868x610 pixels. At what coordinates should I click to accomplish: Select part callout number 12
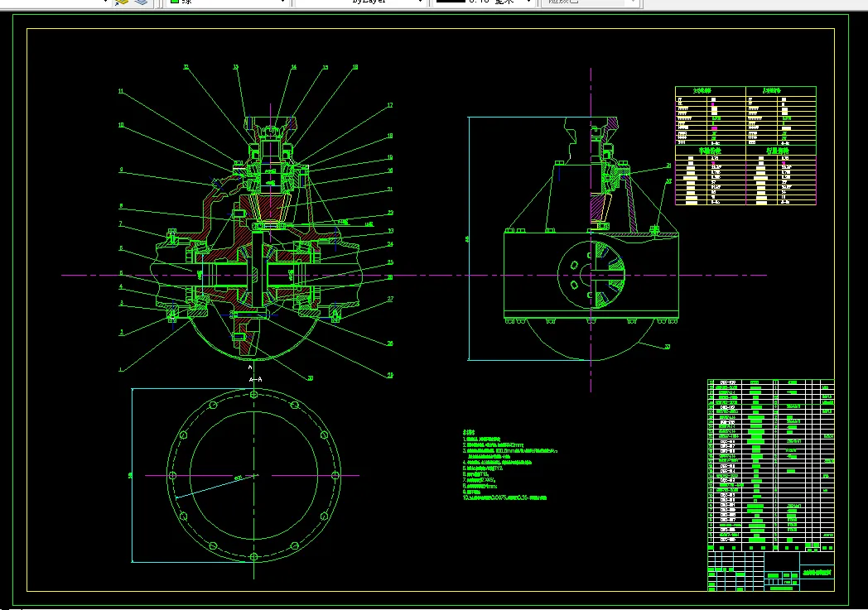(x=186, y=67)
